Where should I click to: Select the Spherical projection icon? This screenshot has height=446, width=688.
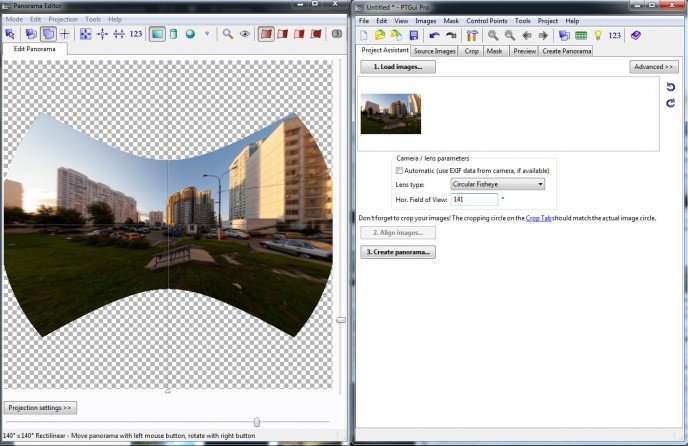pyautogui.click(x=190, y=34)
